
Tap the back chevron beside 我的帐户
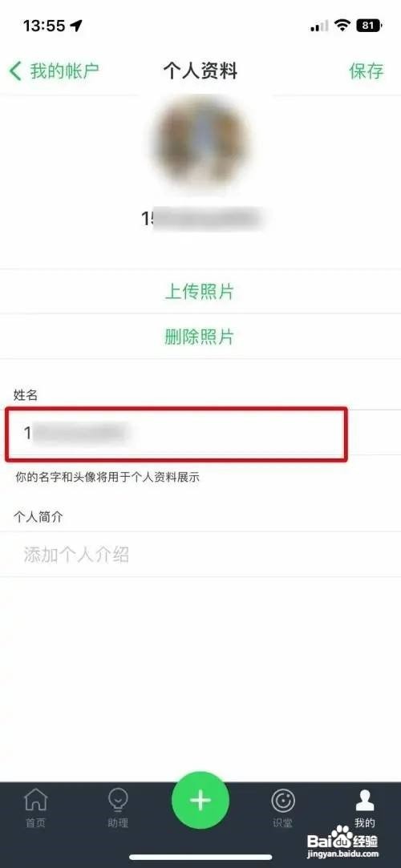[x=15, y=71]
